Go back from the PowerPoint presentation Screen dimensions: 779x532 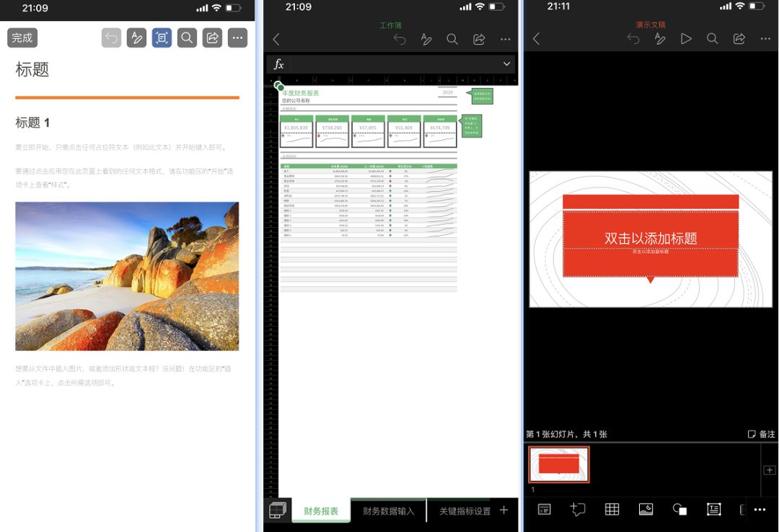click(536, 39)
